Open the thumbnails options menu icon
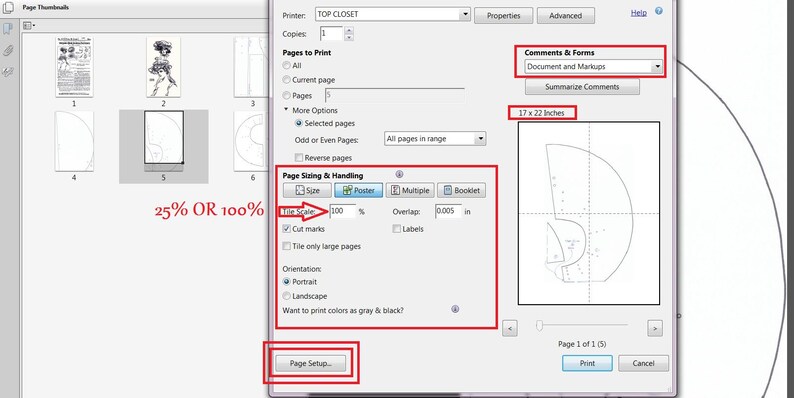 [x=29, y=26]
